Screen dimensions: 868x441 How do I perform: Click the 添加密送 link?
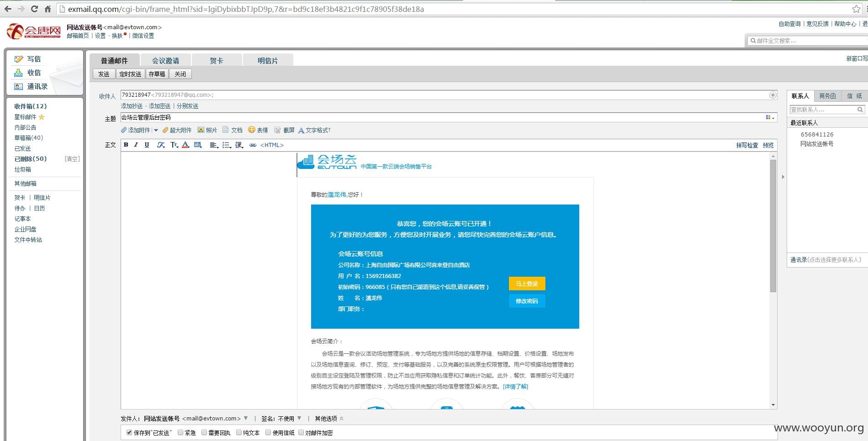click(159, 106)
